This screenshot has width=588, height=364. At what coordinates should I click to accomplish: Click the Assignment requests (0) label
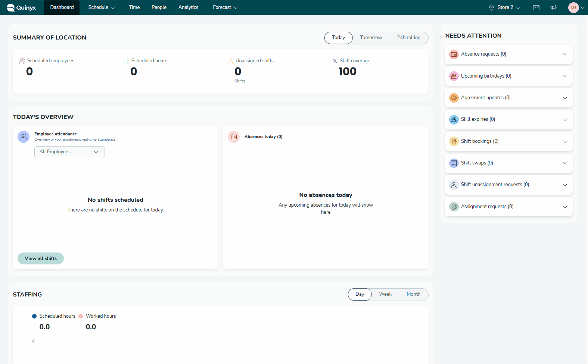tap(487, 207)
